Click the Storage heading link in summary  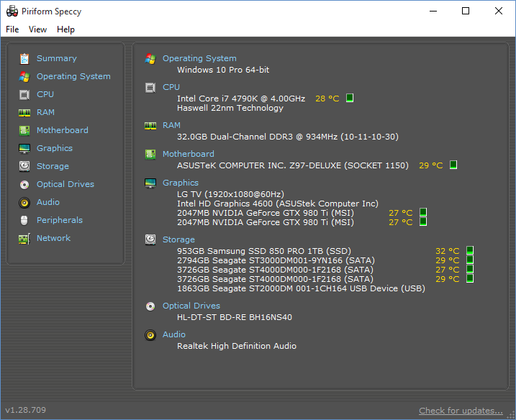tap(178, 239)
